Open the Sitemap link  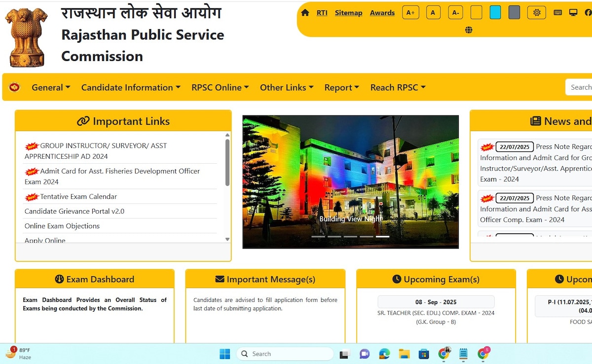[x=348, y=13]
